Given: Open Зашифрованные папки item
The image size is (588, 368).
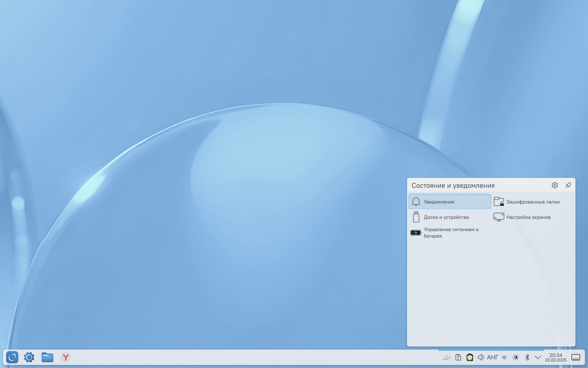Looking at the screenshot, I should 532,202.
